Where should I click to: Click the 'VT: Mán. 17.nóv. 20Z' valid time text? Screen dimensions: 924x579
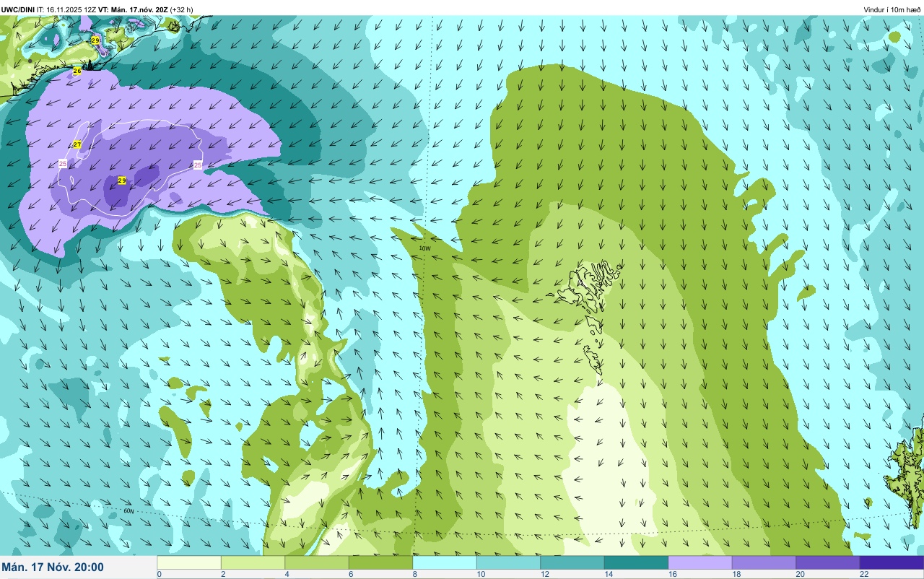click(132, 9)
